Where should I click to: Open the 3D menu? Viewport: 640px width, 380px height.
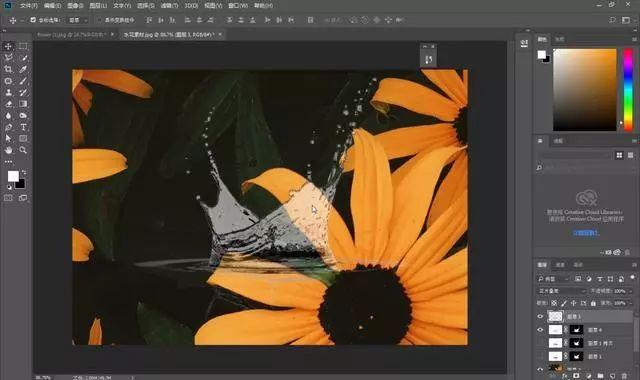(x=191, y=6)
